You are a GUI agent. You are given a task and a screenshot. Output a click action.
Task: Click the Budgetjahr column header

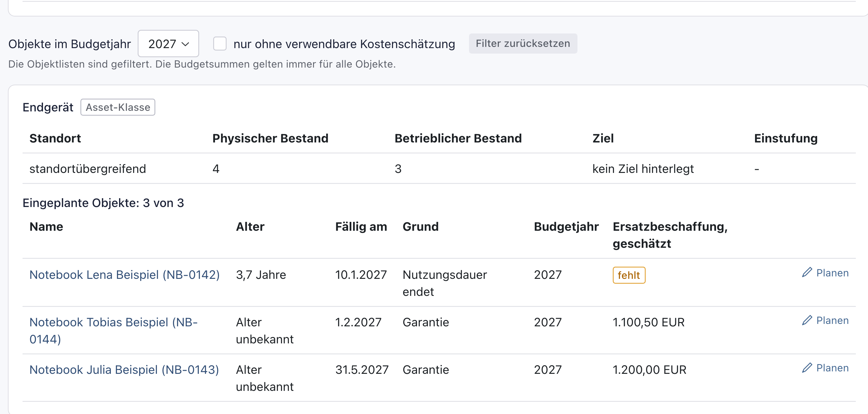pos(566,227)
